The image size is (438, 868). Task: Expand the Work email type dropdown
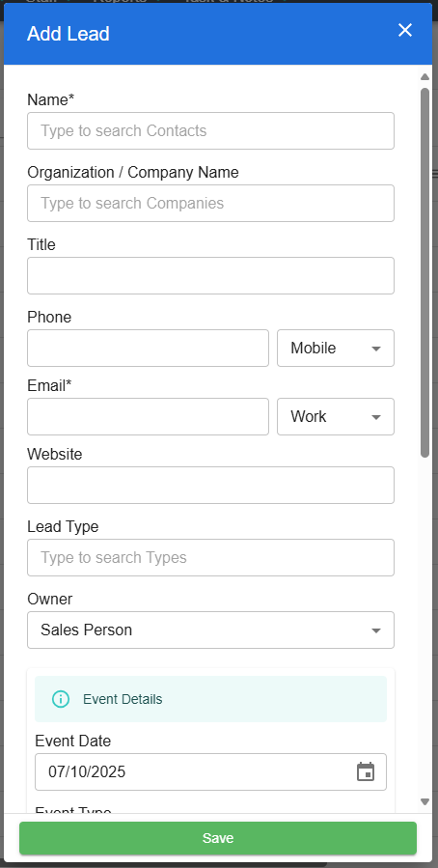336,417
